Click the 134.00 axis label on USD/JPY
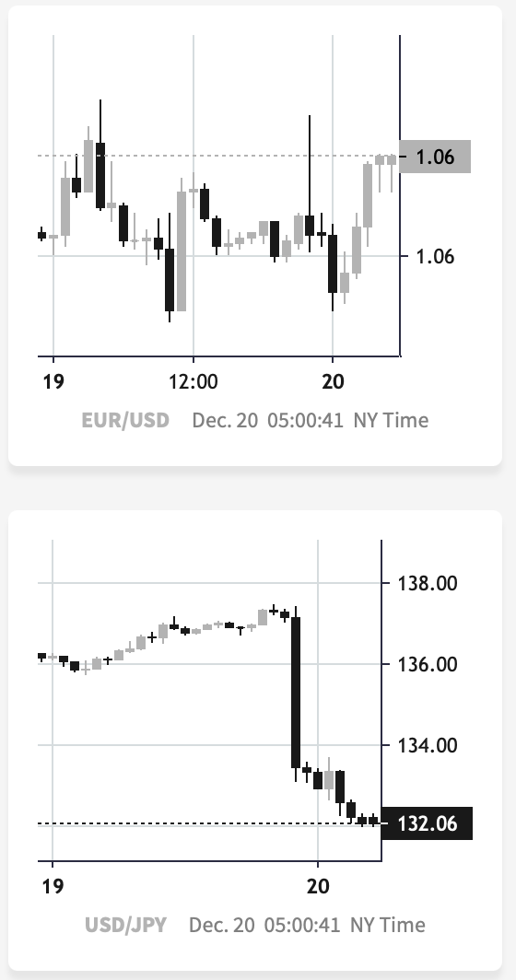This screenshot has width=516, height=980. (428, 745)
